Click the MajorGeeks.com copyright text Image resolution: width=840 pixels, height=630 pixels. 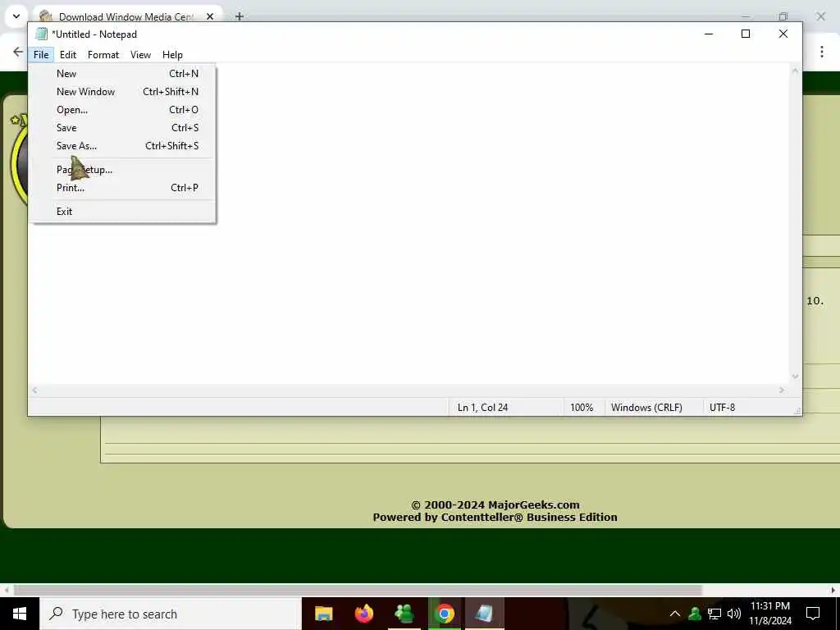495,504
